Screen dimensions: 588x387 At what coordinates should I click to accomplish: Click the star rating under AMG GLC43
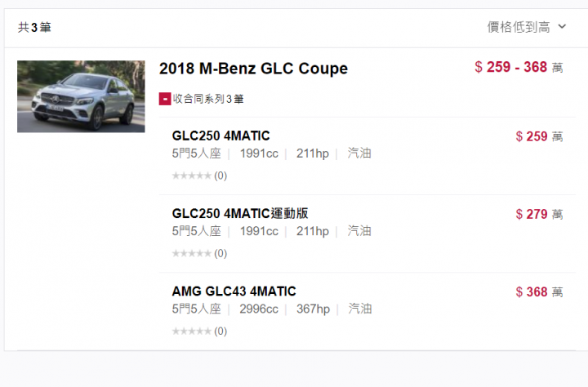click(192, 331)
